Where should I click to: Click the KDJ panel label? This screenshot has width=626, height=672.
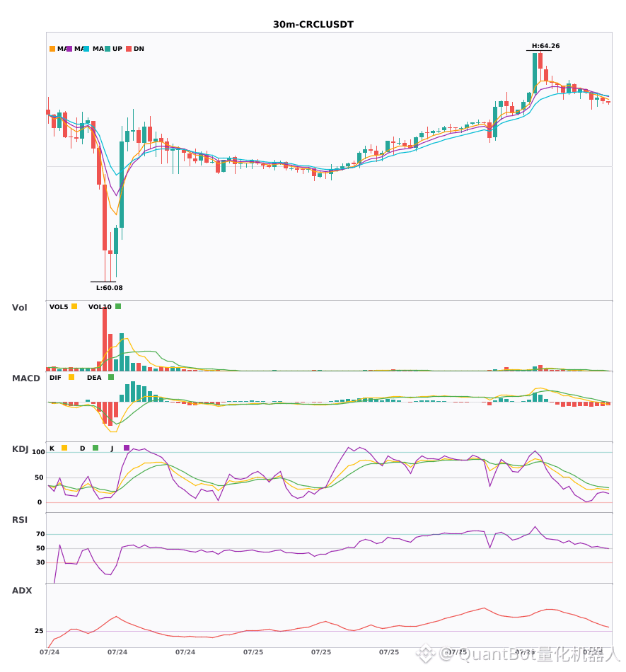(x=20, y=449)
